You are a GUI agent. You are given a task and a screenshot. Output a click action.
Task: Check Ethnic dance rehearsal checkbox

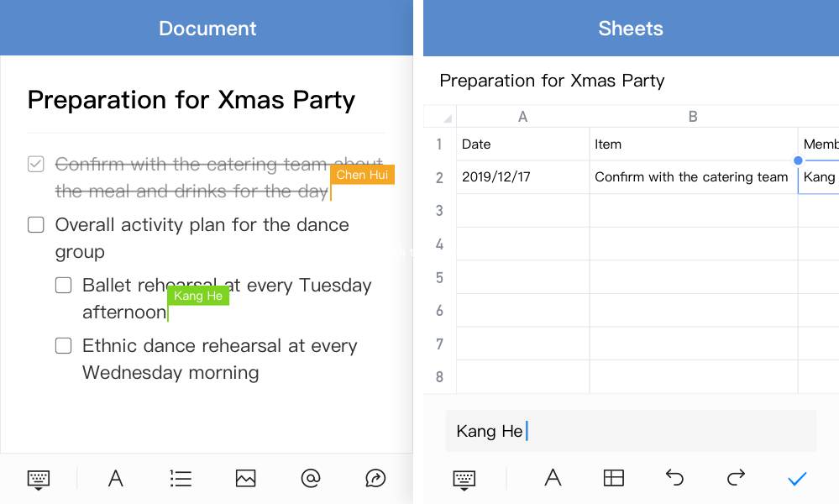(x=64, y=345)
